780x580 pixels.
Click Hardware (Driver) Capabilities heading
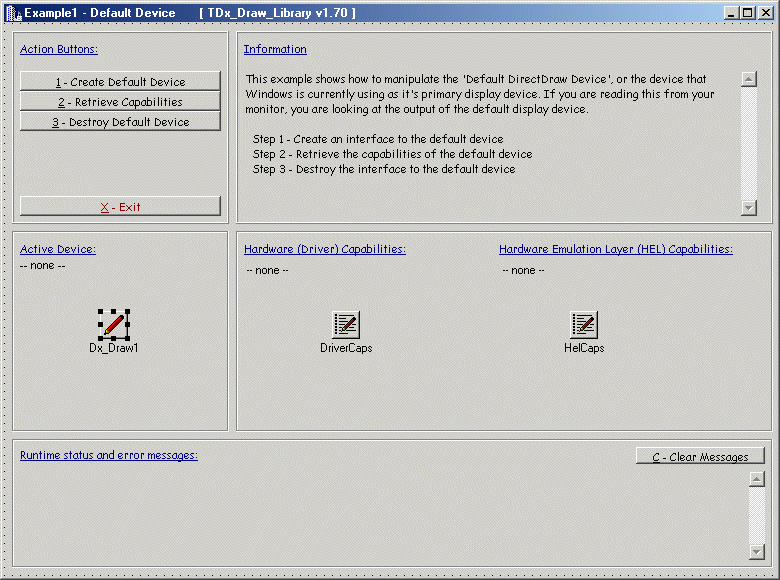pyautogui.click(x=325, y=249)
